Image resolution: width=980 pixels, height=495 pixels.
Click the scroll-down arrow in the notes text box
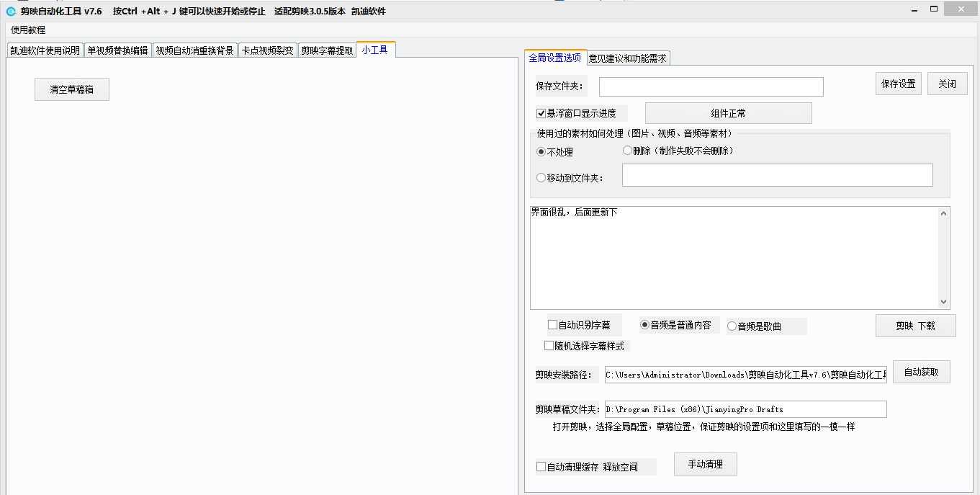click(x=944, y=303)
